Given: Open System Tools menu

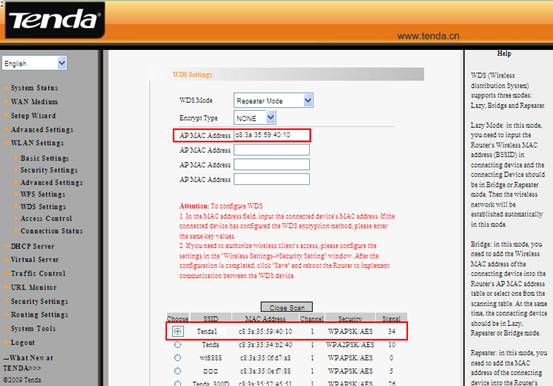Looking at the screenshot, I should click(33, 328).
